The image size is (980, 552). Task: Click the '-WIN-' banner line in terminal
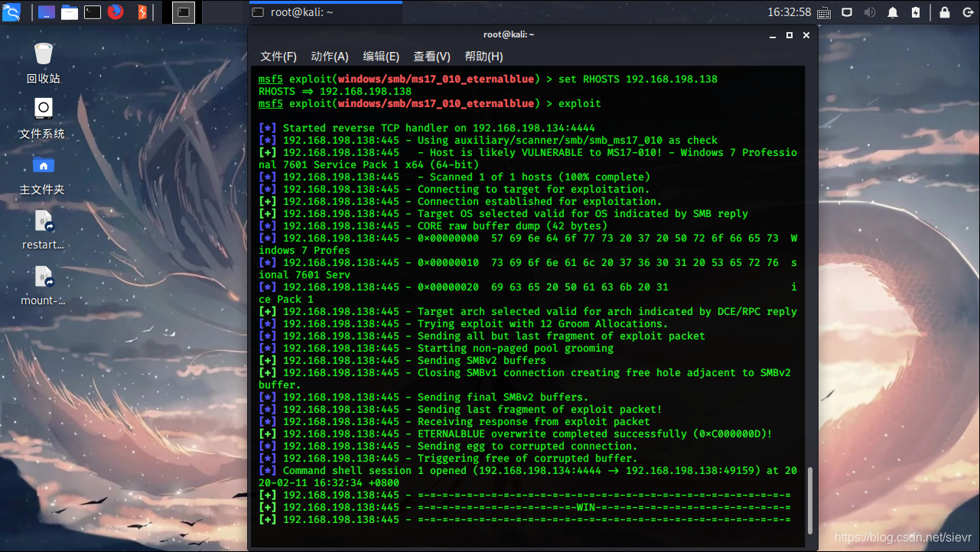coord(525,508)
